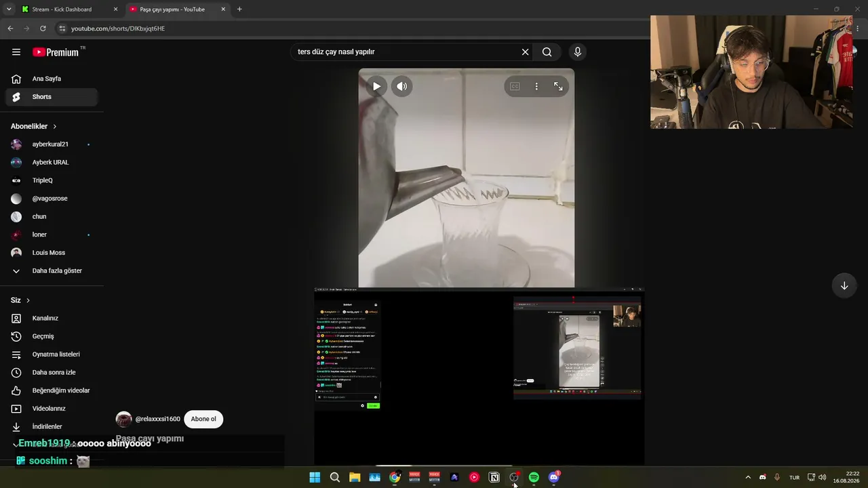Open the Short's three-dot options menu

(x=536, y=86)
